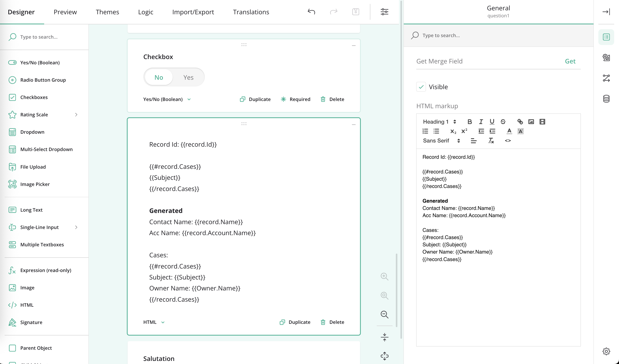This screenshot has height=364, width=619.
Task: Open the Sans Serif font dropdown
Action: (x=441, y=141)
